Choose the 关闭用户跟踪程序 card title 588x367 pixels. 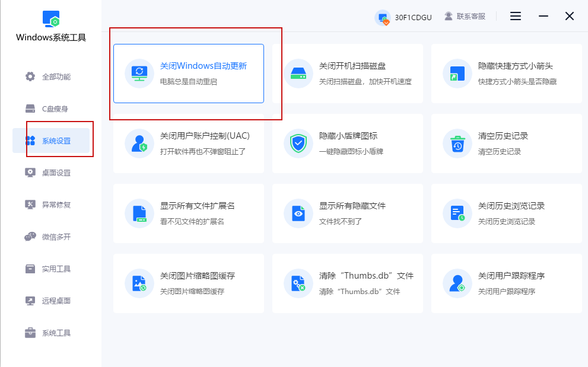(x=511, y=276)
